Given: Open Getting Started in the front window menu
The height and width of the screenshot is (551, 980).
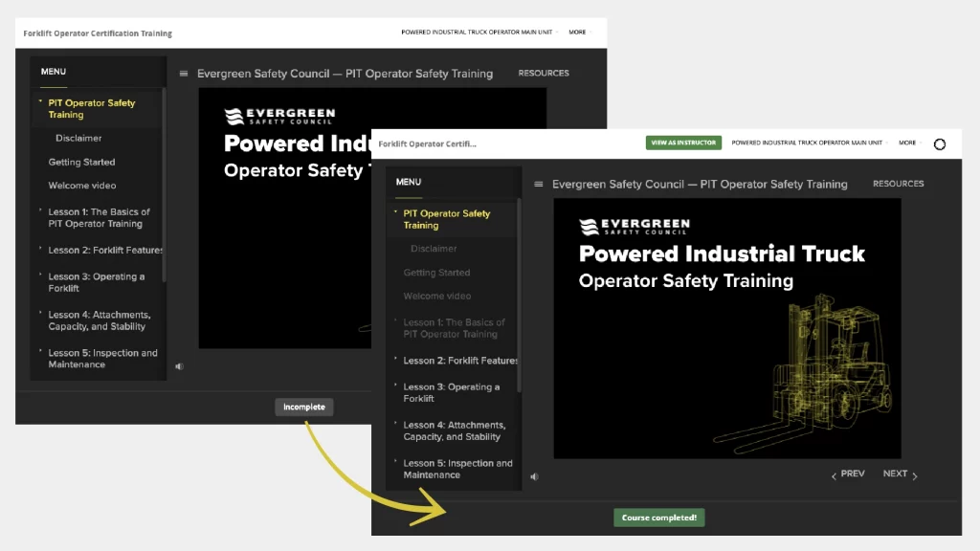Looking at the screenshot, I should (x=436, y=273).
